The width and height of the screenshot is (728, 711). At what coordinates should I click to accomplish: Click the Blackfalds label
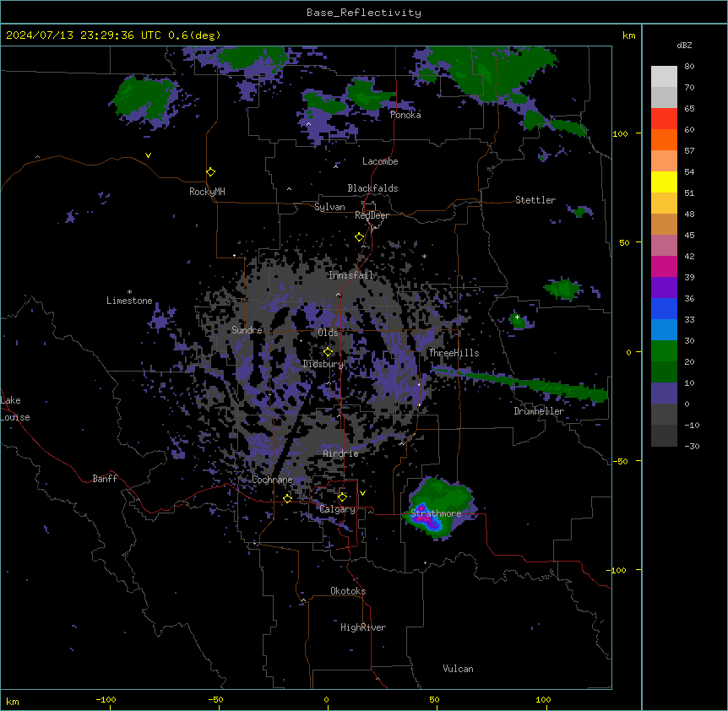tap(372, 188)
